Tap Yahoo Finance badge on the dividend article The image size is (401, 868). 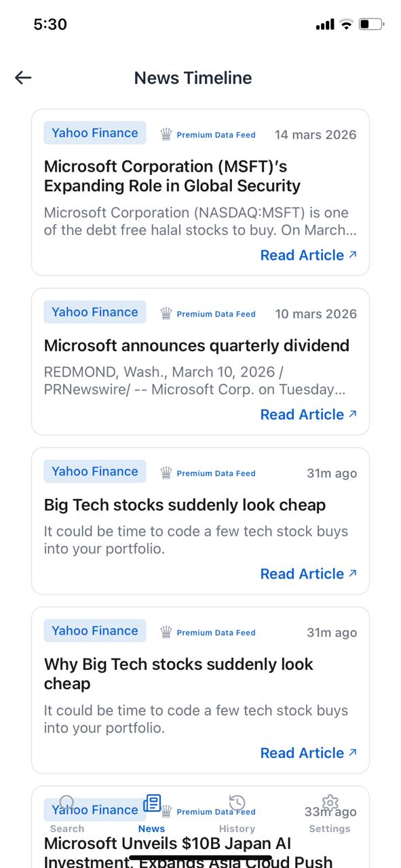95,312
